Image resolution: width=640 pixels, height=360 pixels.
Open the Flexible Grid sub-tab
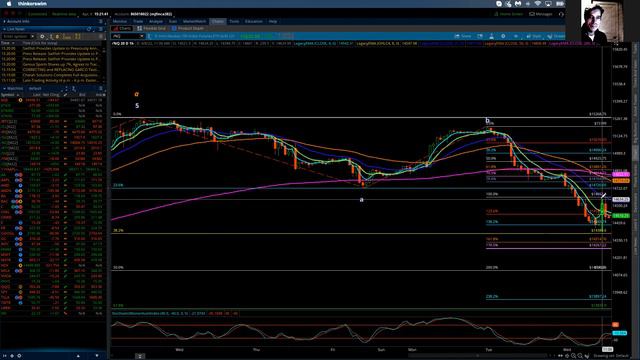tap(151, 28)
